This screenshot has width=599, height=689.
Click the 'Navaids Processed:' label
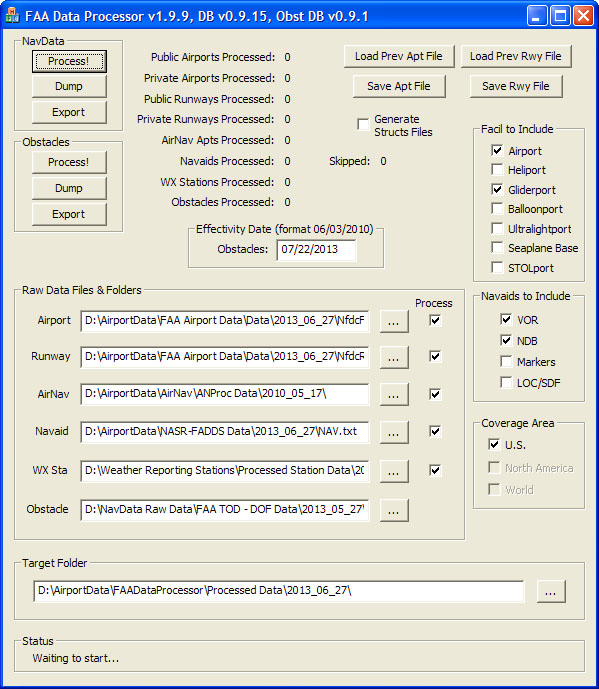pyautogui.click(x=227, y=161)
